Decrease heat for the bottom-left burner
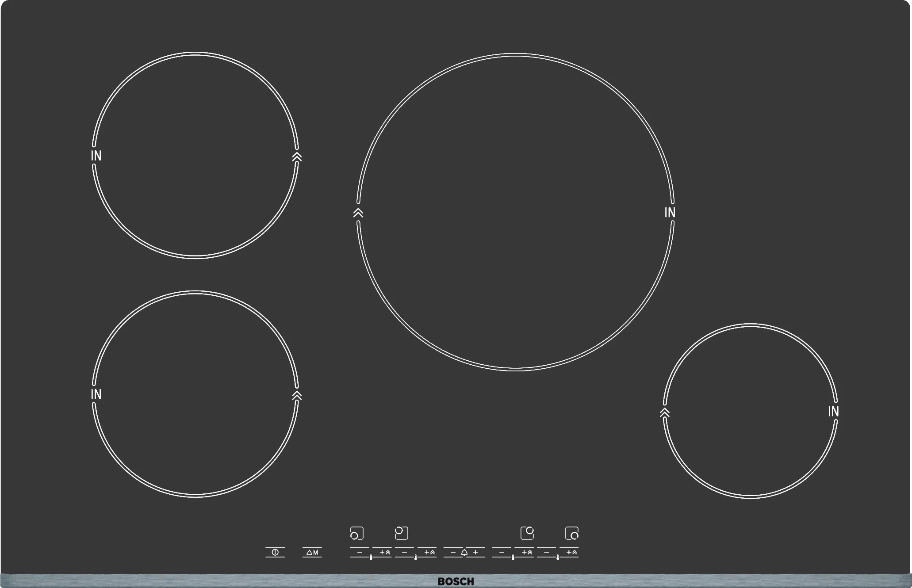This screenshot has height=588, width=912. [360, 552]
